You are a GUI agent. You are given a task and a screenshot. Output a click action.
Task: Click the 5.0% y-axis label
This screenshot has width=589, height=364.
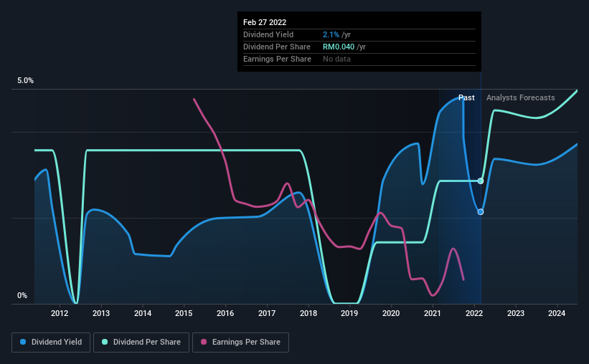[x=25, y=81]
